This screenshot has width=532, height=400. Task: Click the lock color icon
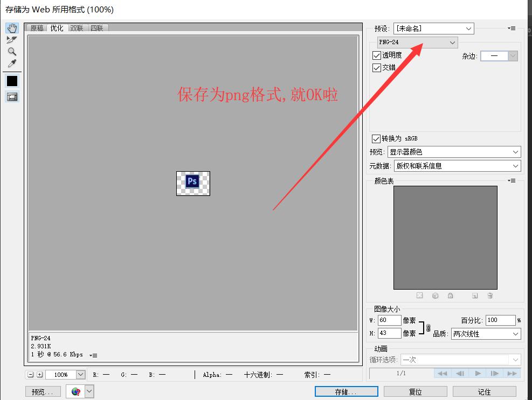(x=450, y=296)
